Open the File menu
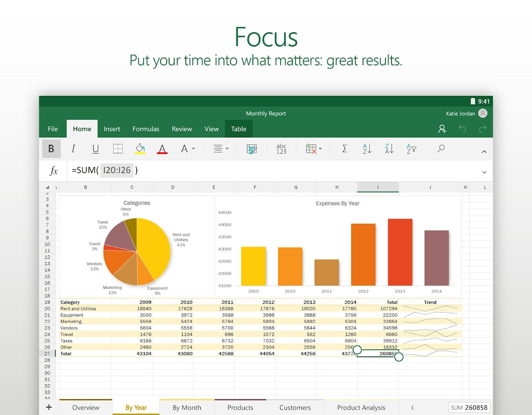This screenshot has width=532, height=415. point(53,129)
